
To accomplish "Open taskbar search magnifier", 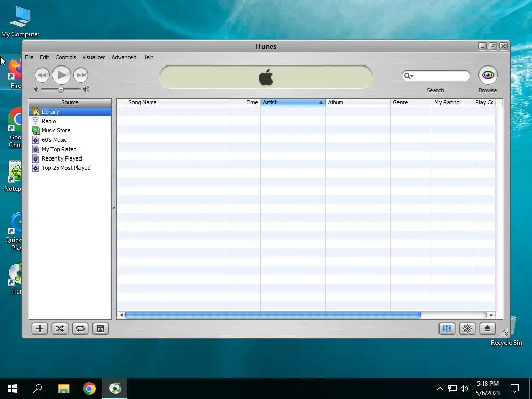I will click(x=37, y=389).
